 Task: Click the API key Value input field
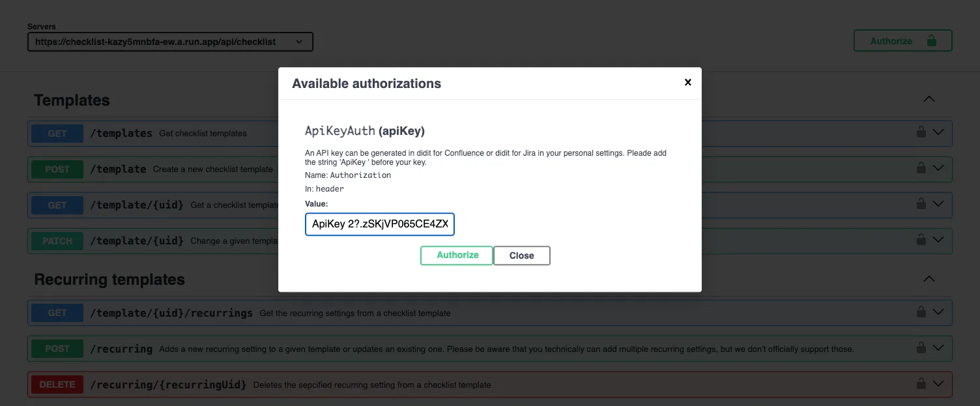coord(380,224)
